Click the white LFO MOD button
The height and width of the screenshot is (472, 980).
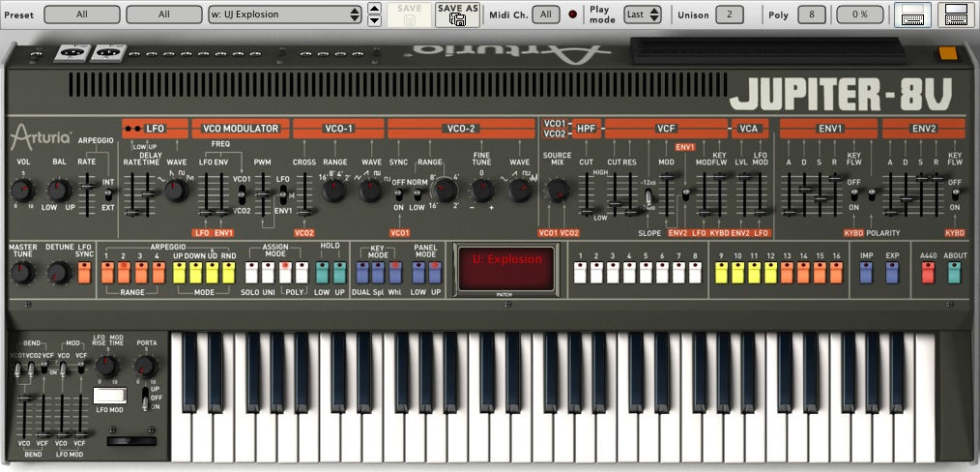pyautogui.click(x=110, y=396)
